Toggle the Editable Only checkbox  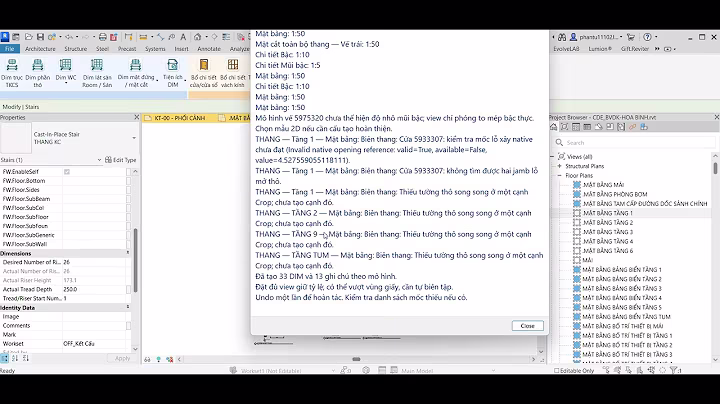point(557,370)
